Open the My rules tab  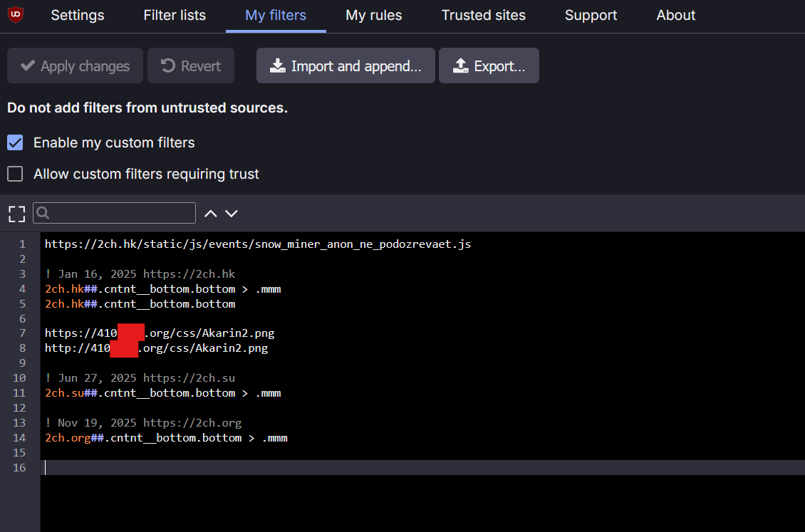coord(374,16)
